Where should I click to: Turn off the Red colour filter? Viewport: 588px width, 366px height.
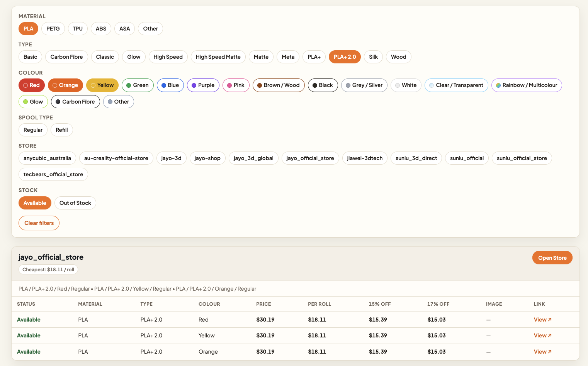pyautogui.click(x=32, y=85)
